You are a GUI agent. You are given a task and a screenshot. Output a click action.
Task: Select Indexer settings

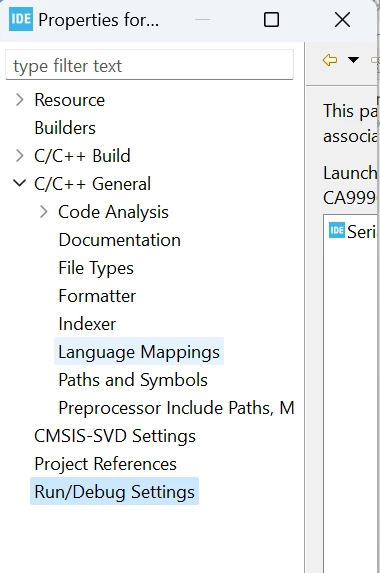[87, 324]
